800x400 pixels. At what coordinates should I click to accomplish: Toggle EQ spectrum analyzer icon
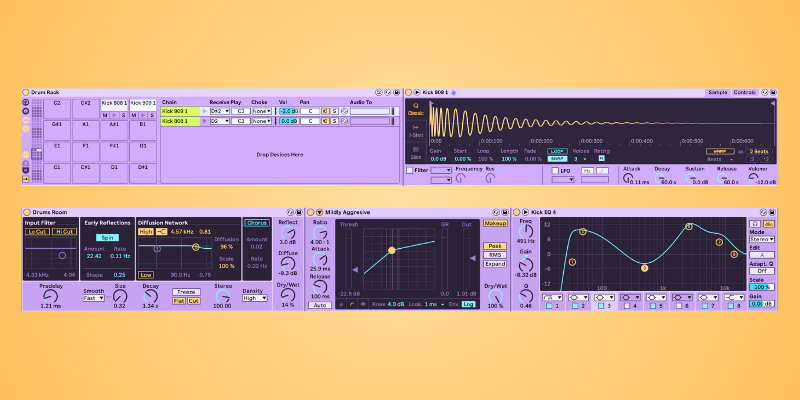[767, 224]
